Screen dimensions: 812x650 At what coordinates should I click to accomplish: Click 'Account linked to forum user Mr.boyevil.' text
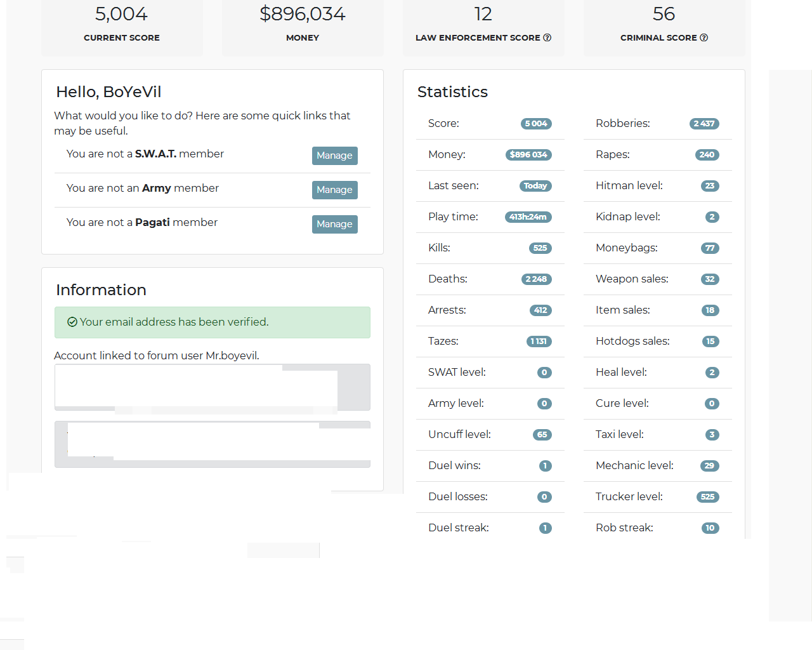(x=157, y=355)
